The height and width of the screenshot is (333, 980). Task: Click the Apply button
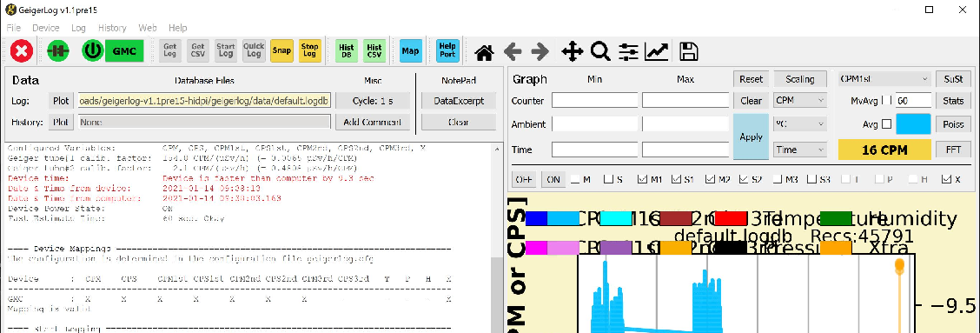(x=751, y=137)
